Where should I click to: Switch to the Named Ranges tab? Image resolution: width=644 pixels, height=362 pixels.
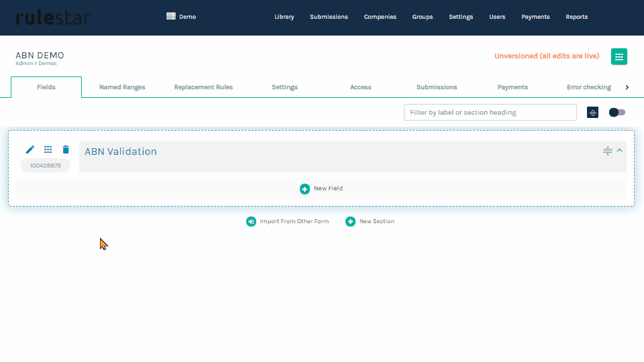[x=122, y=87]
